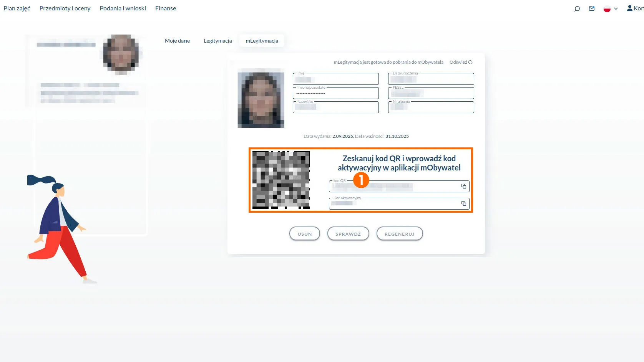Image resolution: width=644 pixels, height=362 pixels.
Task: Click 'mLegitymacja jest gotowa do pobrania' text
Action: click(388, 62)
